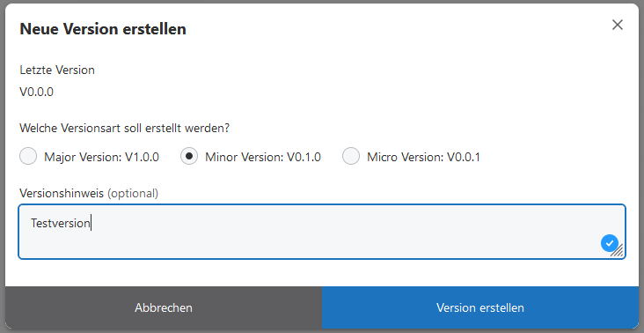
Task: Click the 'Minor Version: V0.1.0' label
Action: (x=263, y=157)
